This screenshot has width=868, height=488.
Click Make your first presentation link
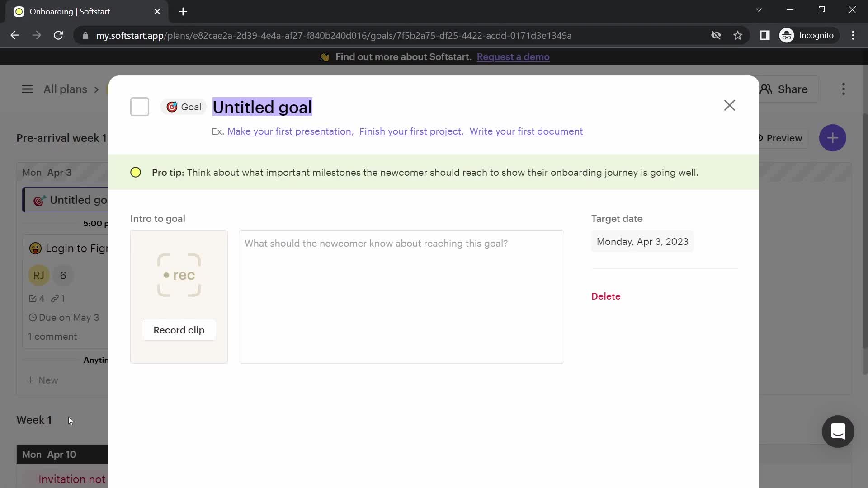pos(290,131)
